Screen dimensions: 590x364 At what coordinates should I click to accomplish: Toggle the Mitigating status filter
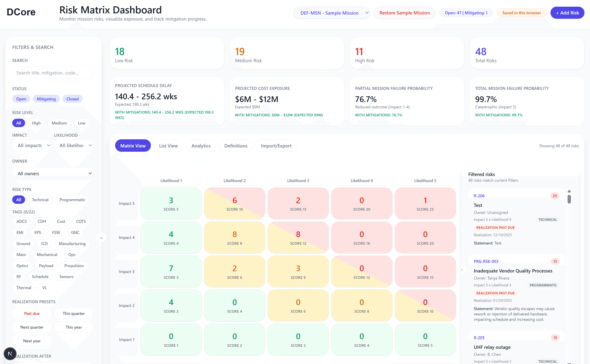tap(46, 99)
